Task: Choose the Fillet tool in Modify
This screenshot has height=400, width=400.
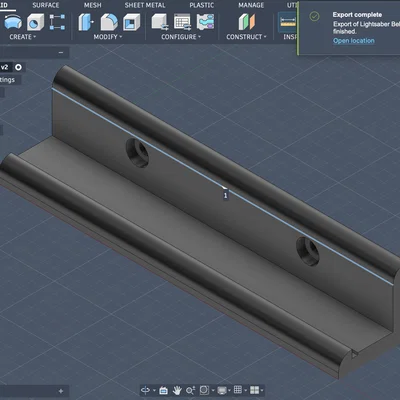Action: (x=109, y=22)
